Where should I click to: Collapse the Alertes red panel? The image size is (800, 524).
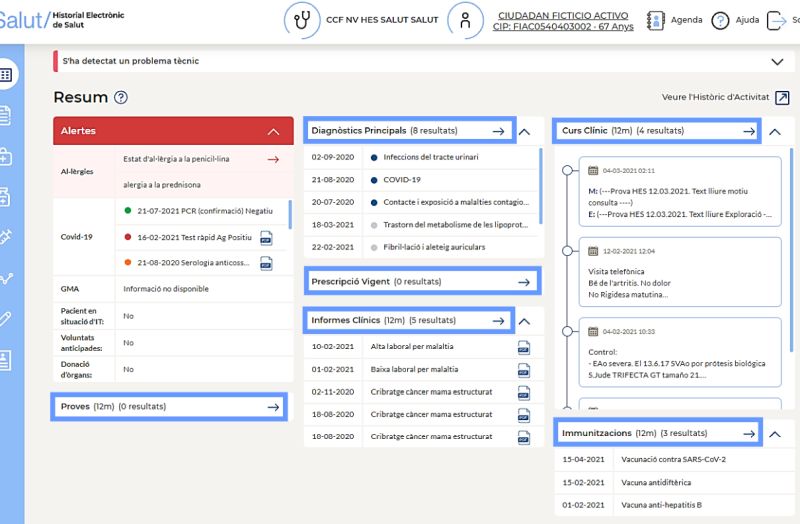tap(273, 132)
